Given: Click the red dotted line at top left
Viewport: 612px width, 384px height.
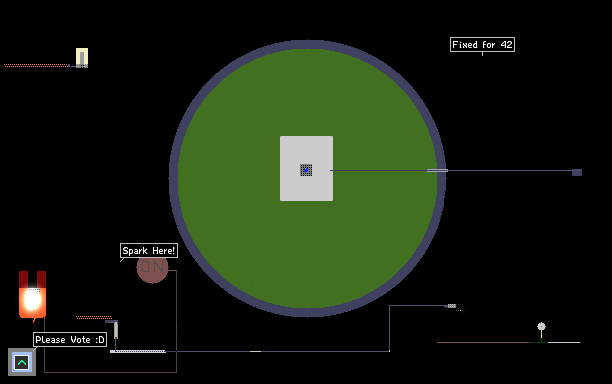Looking at the screenshot, I should pyautogui.click(x=36, y=66).
